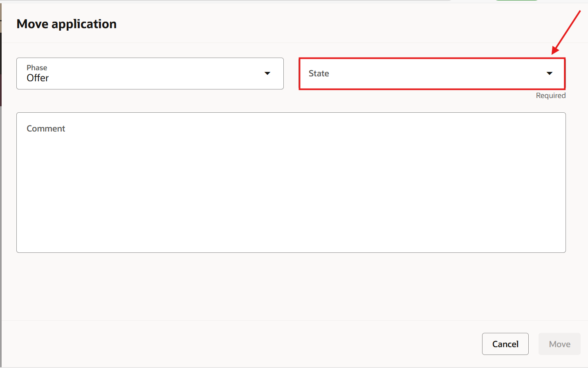
Task: Click the Phase label text
Action: 36,67
